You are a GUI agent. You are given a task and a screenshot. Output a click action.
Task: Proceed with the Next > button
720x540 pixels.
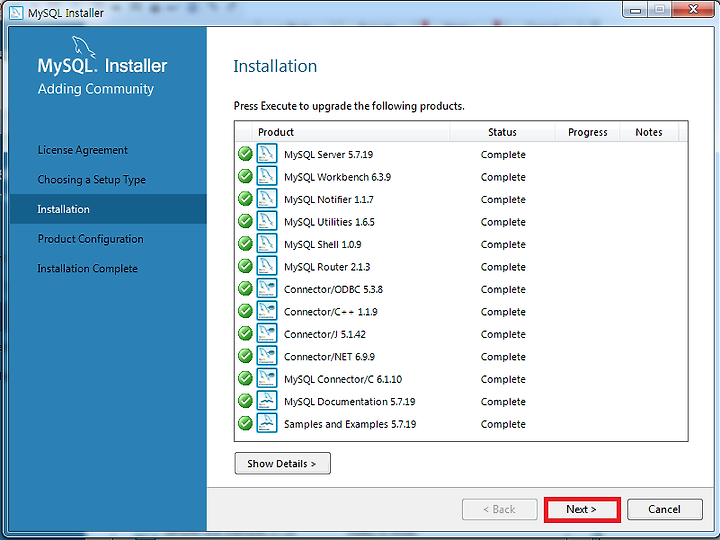[582, 509]
